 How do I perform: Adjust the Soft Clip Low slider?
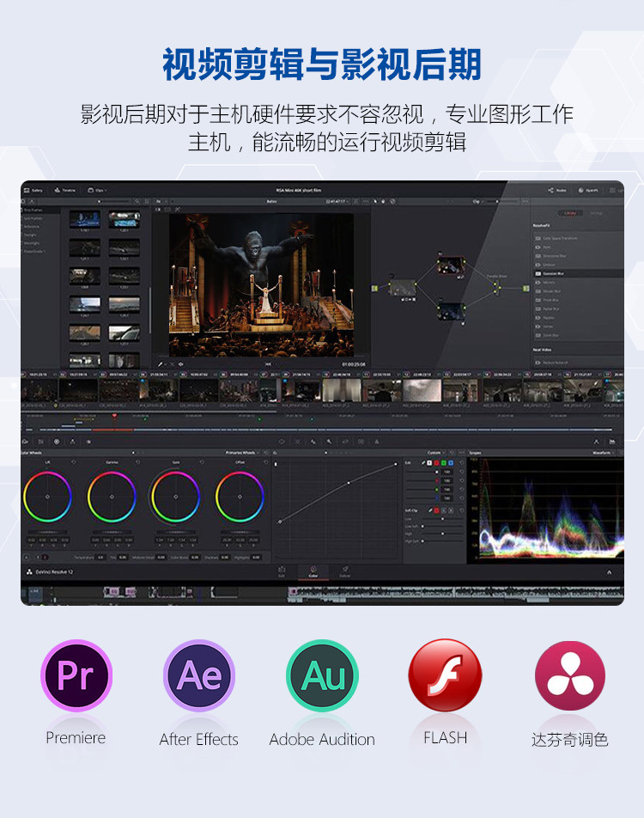443,519
